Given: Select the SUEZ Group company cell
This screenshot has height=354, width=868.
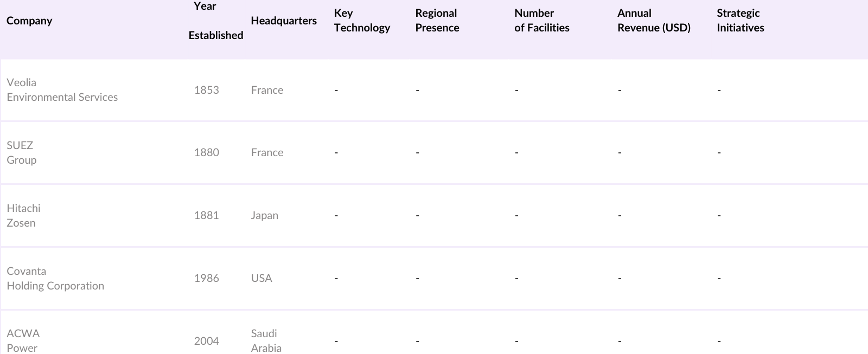Looking at the screenshot, I should 22,153.
